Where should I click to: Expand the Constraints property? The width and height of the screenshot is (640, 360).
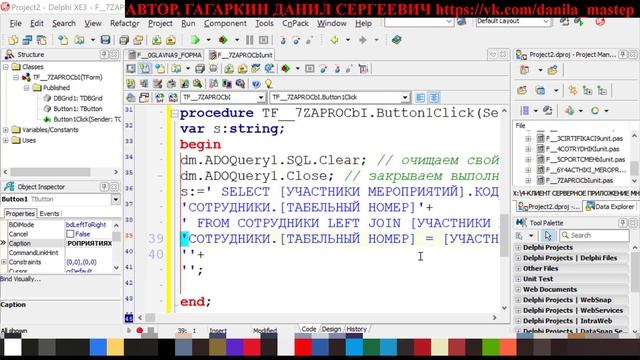coord(4,262)
